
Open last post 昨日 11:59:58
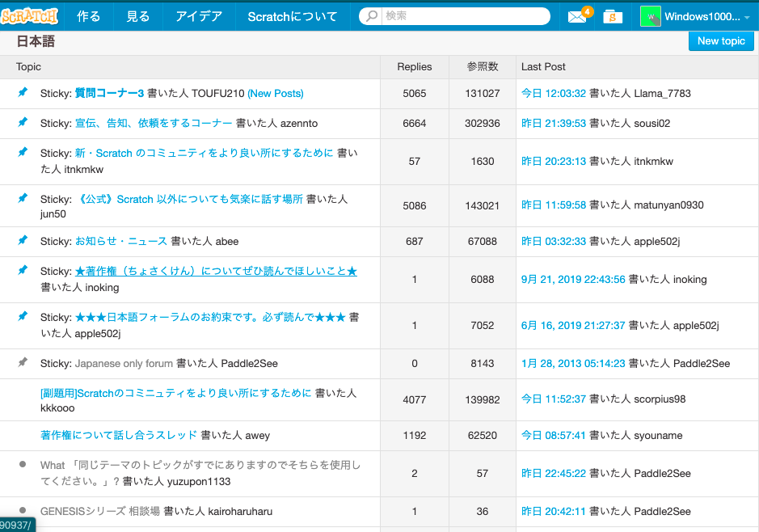[553, 205]
